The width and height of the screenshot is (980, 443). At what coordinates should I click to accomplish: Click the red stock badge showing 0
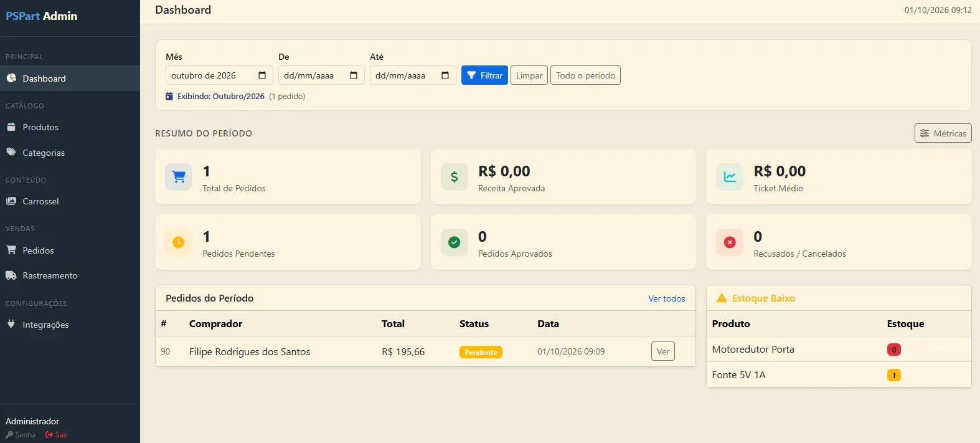[x=894, y=350]
